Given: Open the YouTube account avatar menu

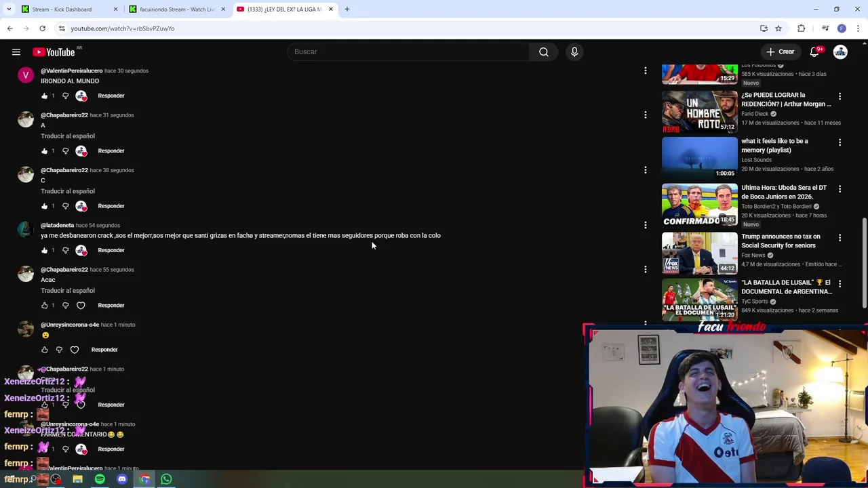Looking at the screenshot, I should click(x=840, y=52).
